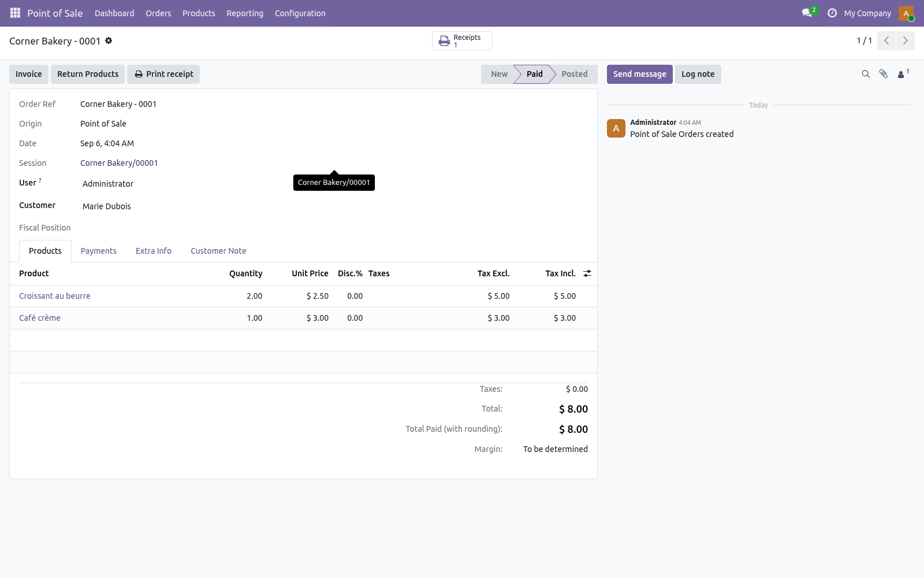924x578 pixels.
Task: Open the Dashboard menu
Action: (x=114, y=13)
